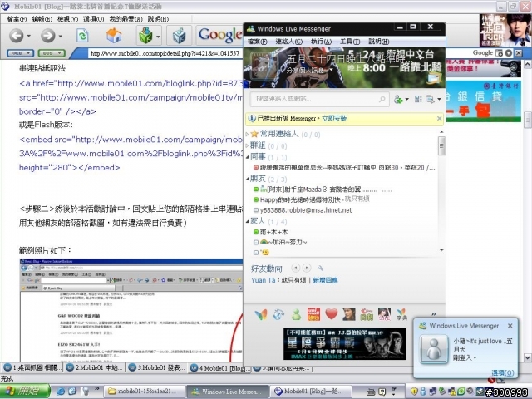This screenshot has height=399, width=532.
Task: Open the dropdown next to green cube icon
Action: [x=158, y=36]
